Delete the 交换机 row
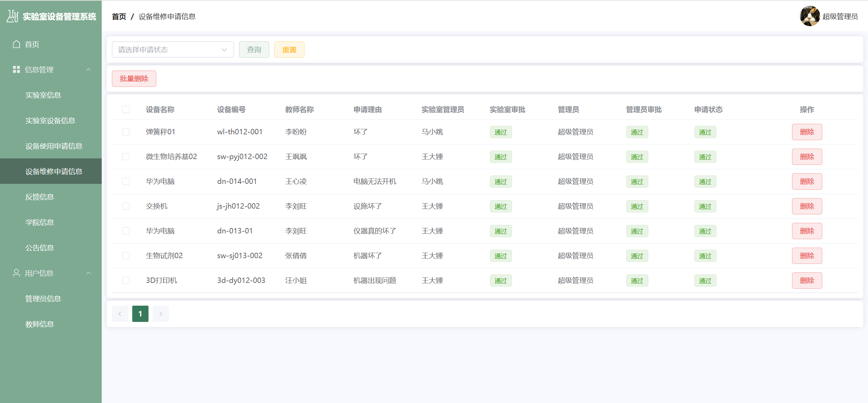 (807, 206)
